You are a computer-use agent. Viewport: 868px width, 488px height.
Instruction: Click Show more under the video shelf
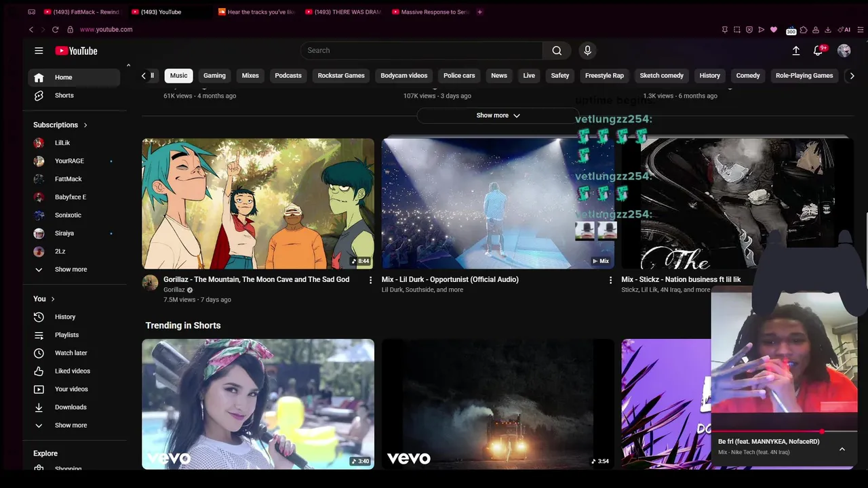498,115
